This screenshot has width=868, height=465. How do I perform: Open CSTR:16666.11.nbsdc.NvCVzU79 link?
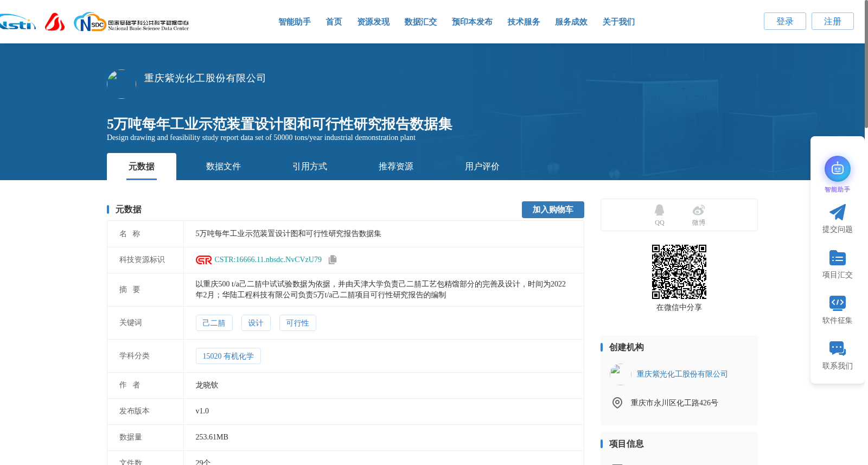pos(268,260)
